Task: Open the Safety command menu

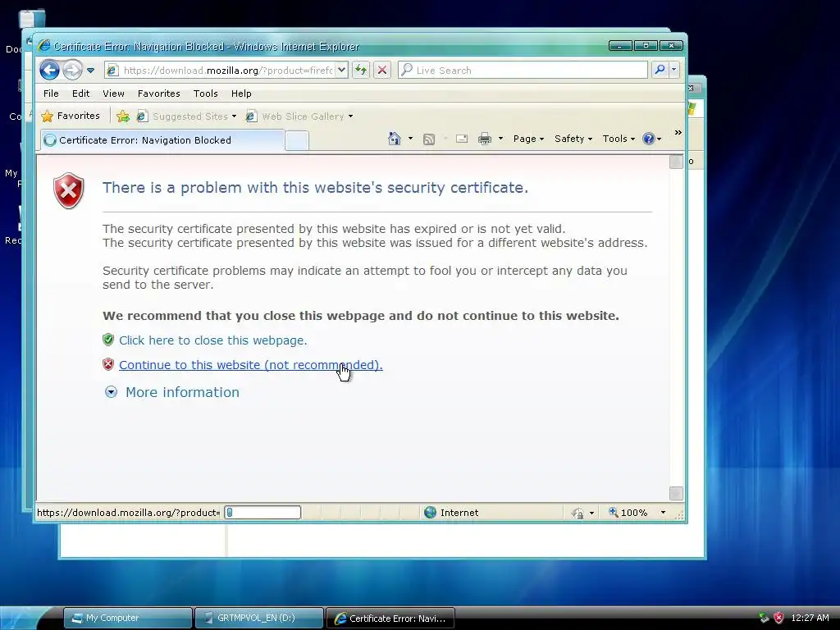Action: click(x=573, y=139)
